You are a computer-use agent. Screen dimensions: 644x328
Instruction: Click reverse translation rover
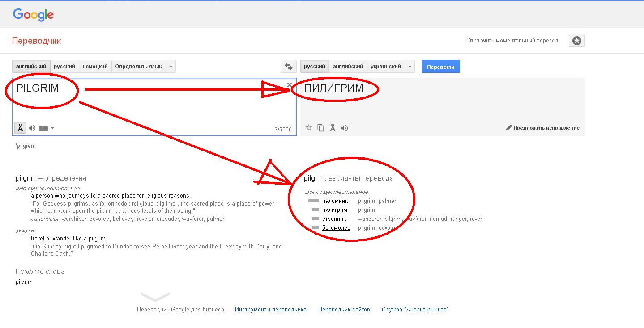476,219
